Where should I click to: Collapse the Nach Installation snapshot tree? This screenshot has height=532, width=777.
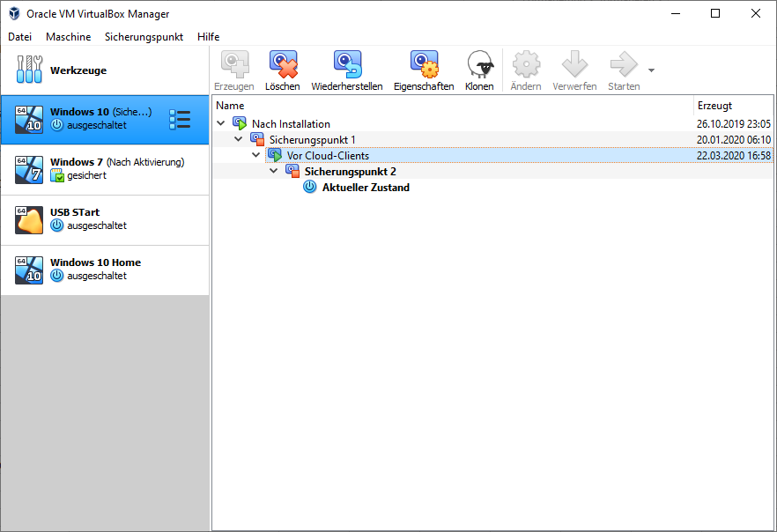pyautogui.click(x=221, y=123)
